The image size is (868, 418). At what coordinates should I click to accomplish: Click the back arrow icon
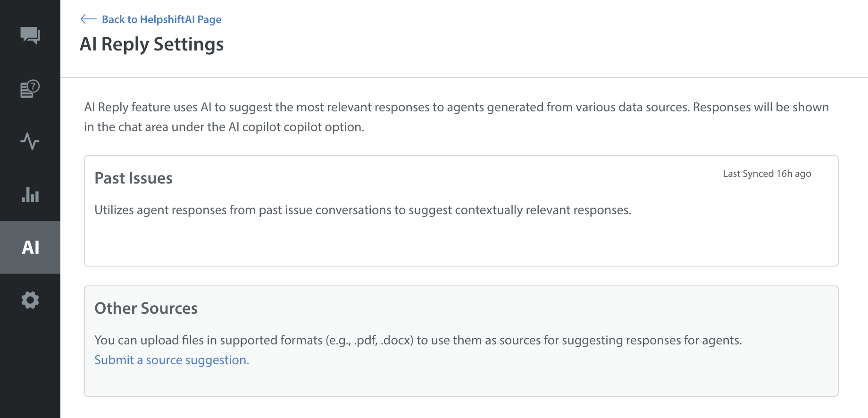pyautogui.click(x=88, y=19)
